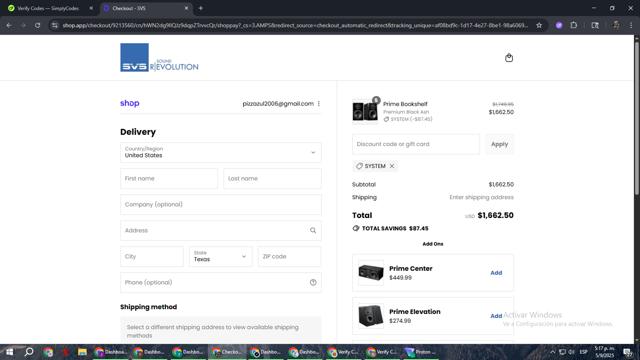Close the Checkout - SVS tab

click(186, 8)
